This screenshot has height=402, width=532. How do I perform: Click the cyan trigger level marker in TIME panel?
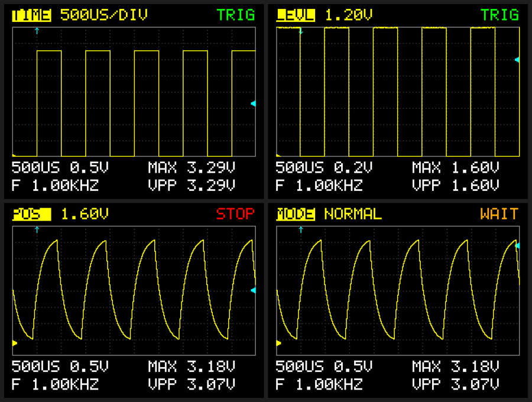[253, 103]
